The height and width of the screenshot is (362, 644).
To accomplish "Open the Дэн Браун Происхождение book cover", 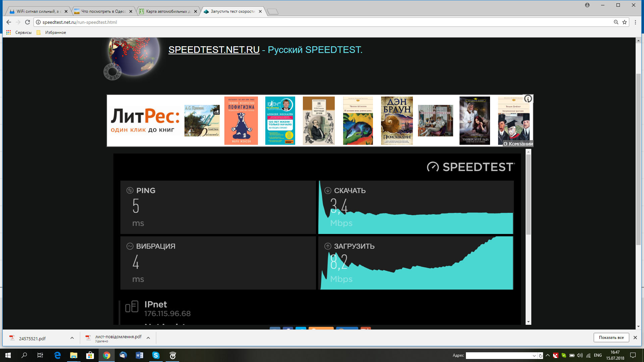I will click(x=397, y=121).
